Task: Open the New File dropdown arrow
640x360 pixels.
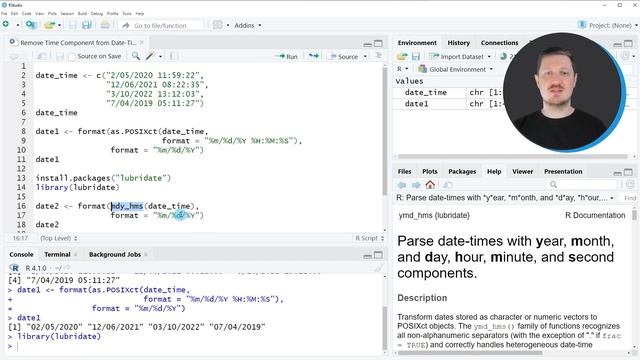Action: (18, 25)
